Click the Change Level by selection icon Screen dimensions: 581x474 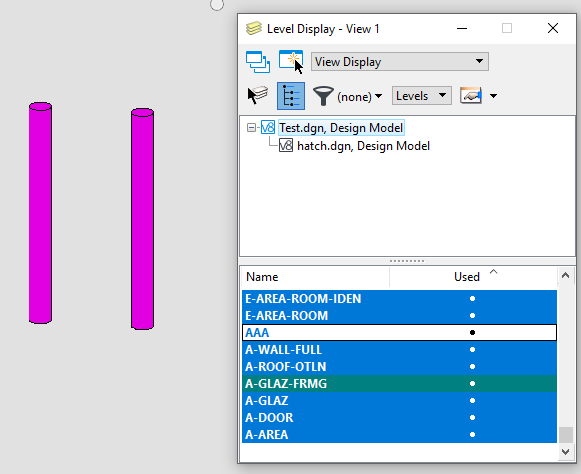pos(258,96)
